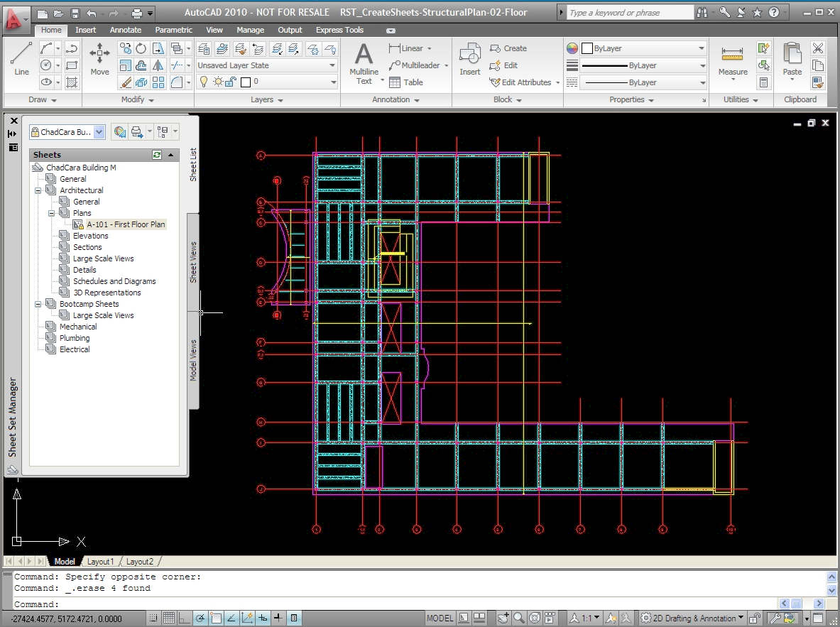Click the MODEL space button in status bar
Image resolution: width=840 pixels, height=627 pixels.
(x=440, y=618)
